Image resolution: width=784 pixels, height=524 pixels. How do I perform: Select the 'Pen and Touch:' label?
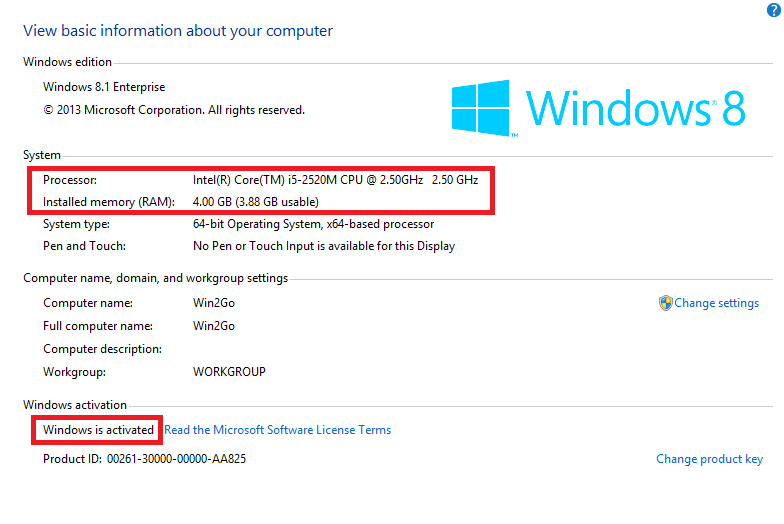click(84, 246)
